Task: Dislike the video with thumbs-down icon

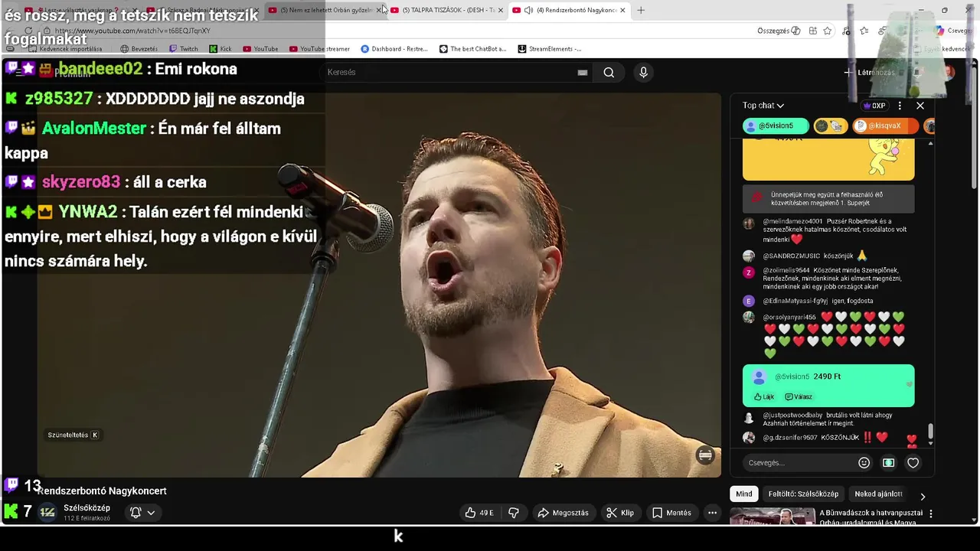Action: point(514,513)
